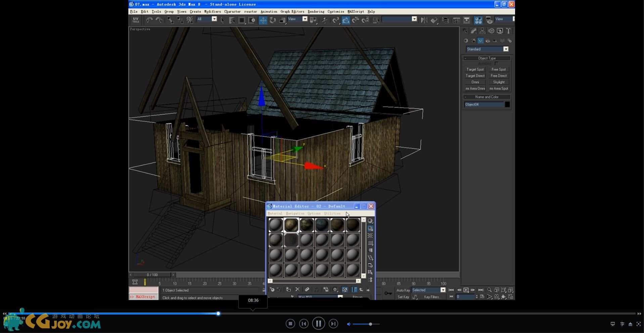This screenshot has height=333, width=644.
Task: Switch to the Geometry create category
Action: [466, 41]
